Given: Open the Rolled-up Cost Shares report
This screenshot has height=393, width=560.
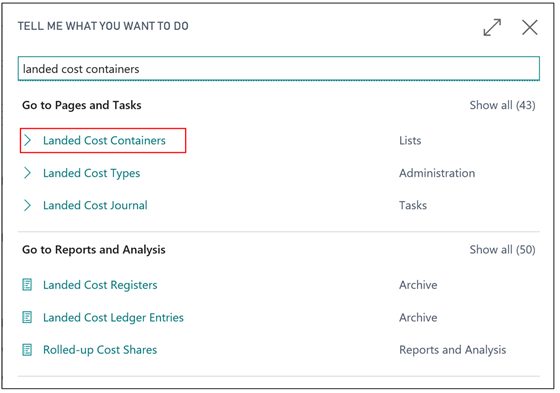Looking at the screenshot, I should point(100,350).
